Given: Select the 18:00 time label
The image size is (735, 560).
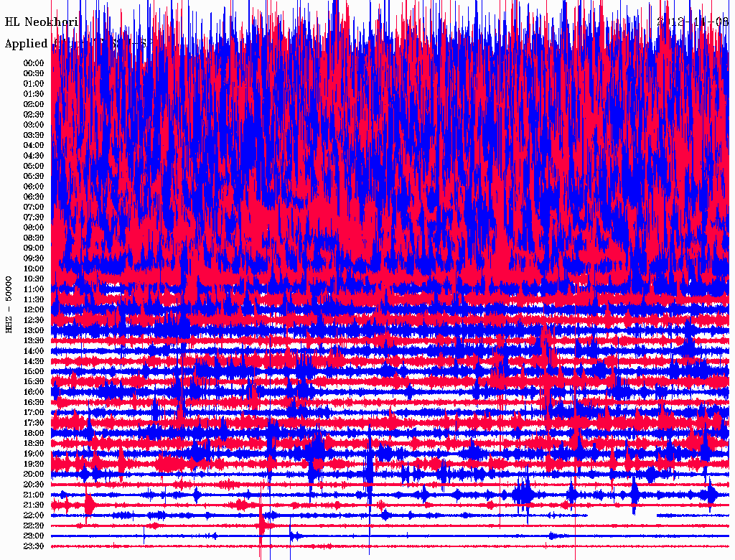Looking at the screenshot, I should [34, 433].
